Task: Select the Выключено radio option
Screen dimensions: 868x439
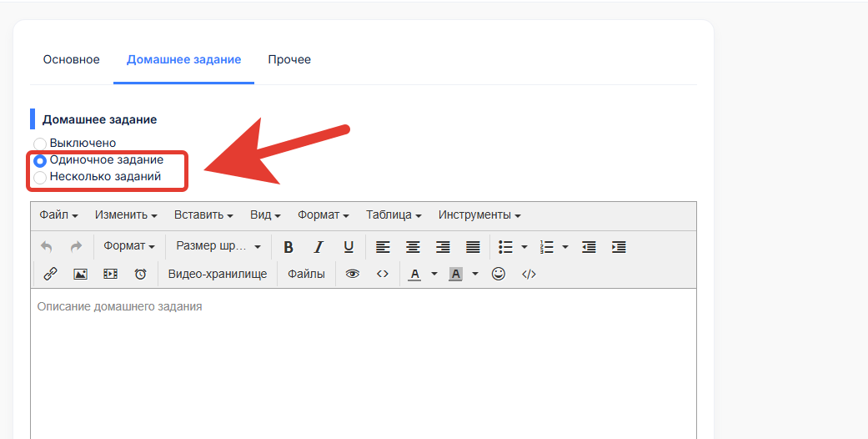Action: tap(40, 144)
